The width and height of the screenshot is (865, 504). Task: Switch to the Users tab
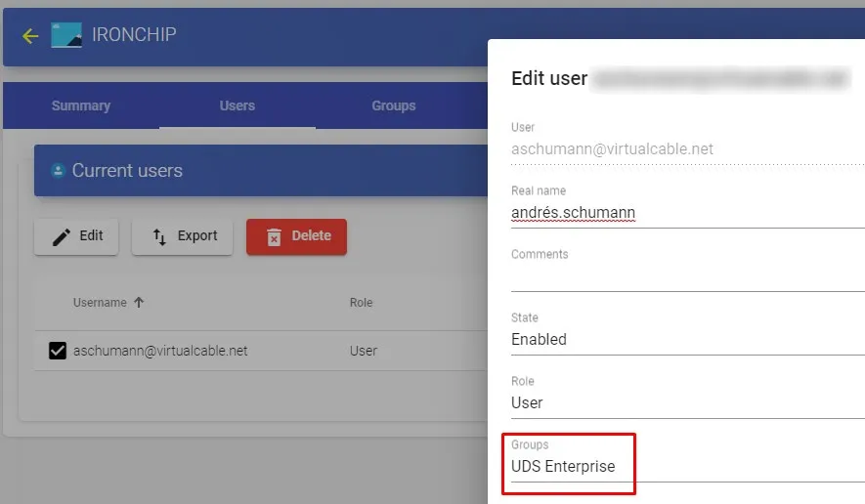[238, 105]
